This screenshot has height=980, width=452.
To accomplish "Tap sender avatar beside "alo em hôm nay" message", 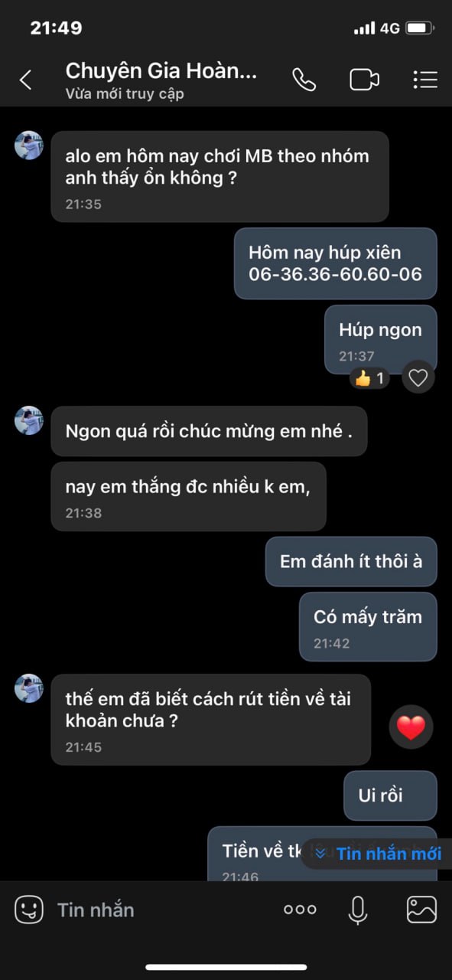I will 29,145.
